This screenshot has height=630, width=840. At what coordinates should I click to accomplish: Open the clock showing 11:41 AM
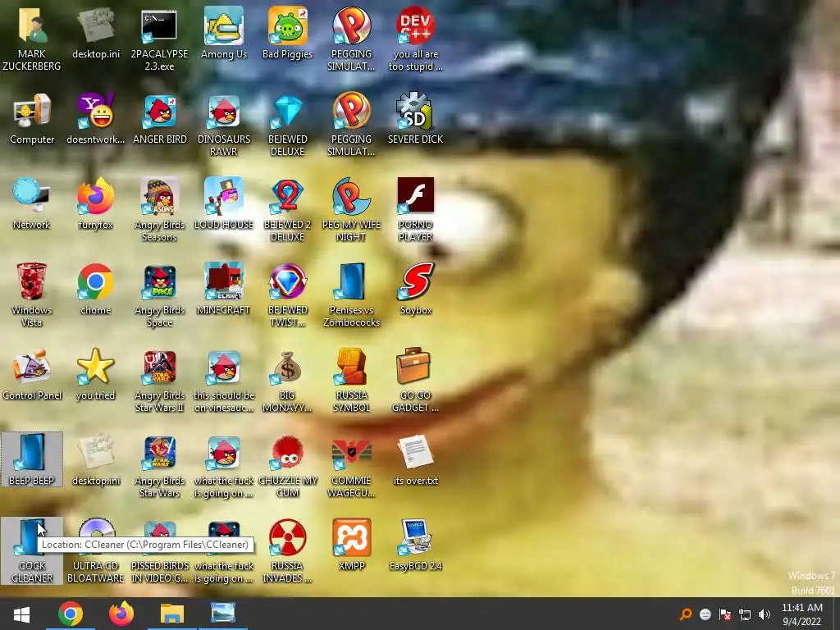pos(802,614)
